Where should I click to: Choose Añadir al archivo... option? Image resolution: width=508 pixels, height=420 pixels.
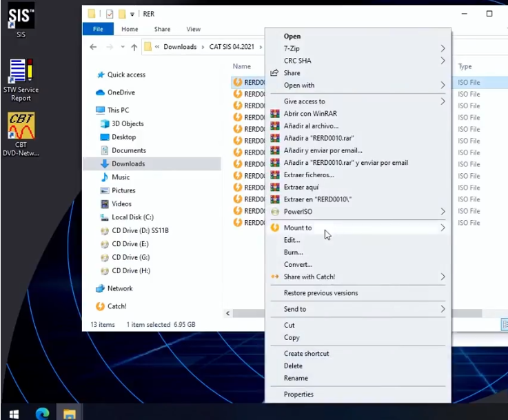tap(311, 126)
